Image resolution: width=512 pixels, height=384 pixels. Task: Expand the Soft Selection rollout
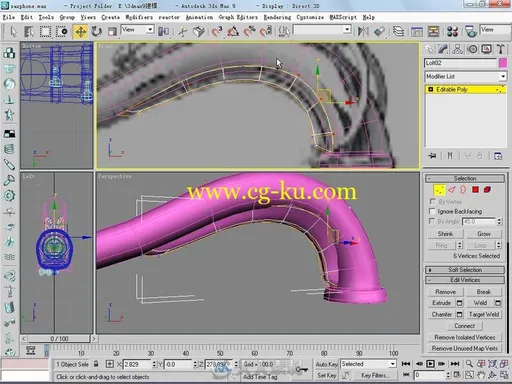tap(465, 270)
